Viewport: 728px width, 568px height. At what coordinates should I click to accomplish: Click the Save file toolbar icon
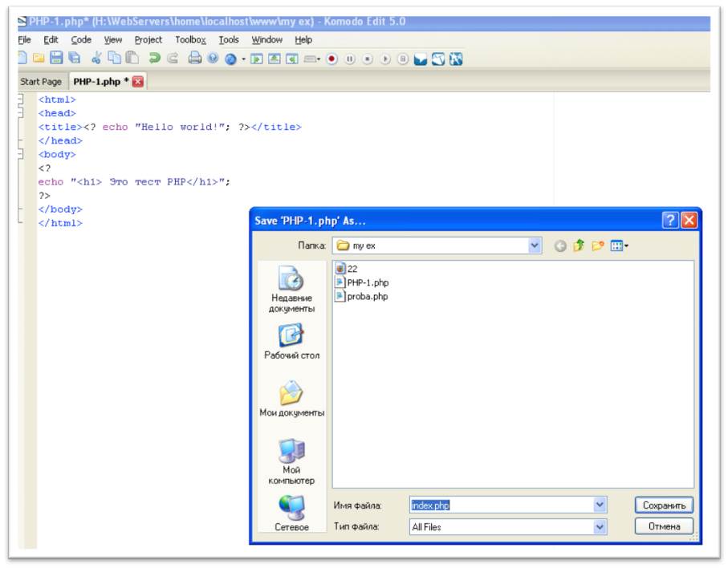click(56, 58)
